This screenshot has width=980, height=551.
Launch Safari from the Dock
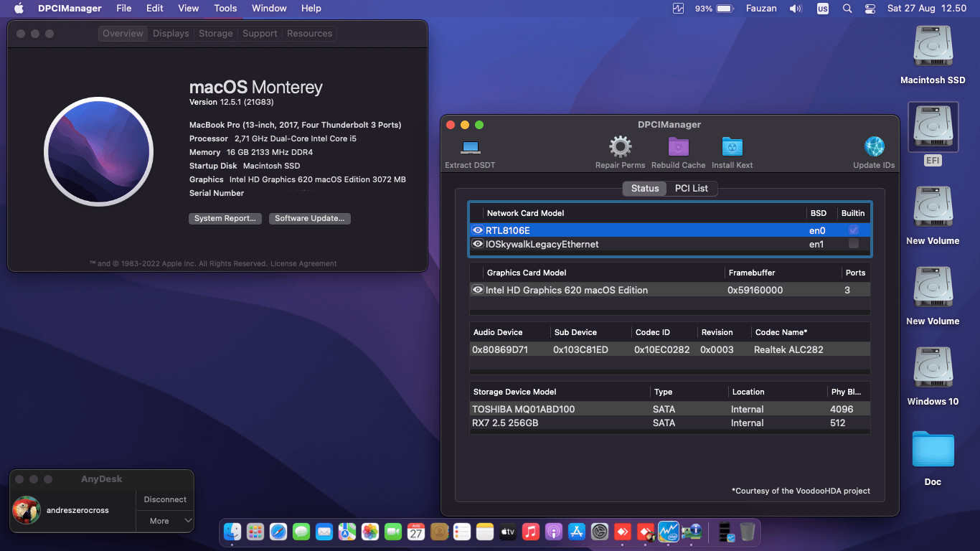click(x=279, y=532)
